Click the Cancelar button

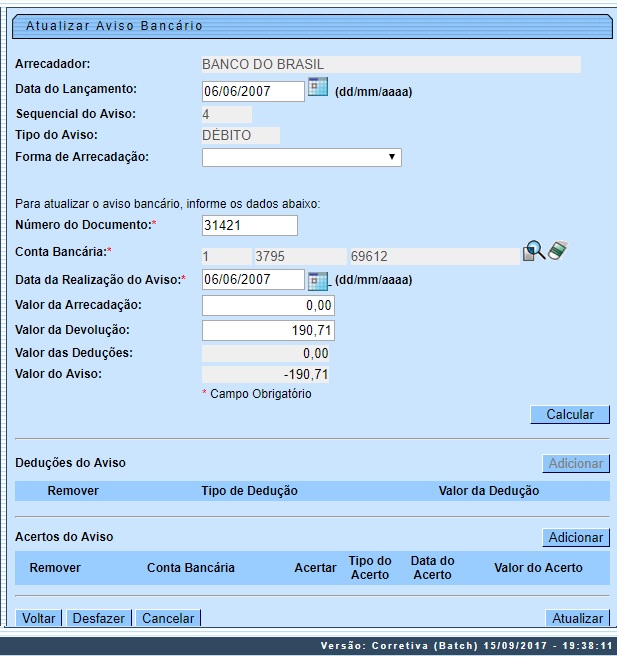point(168,618)
